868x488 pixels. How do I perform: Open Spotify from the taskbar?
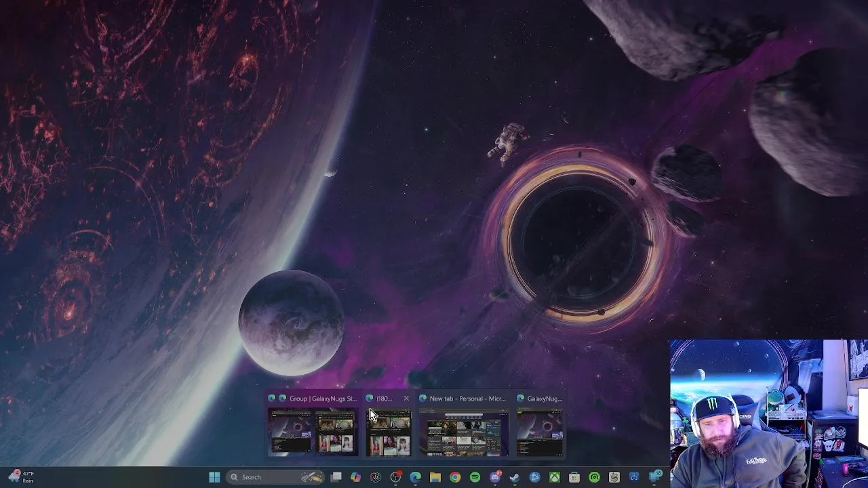coord(475,477)
